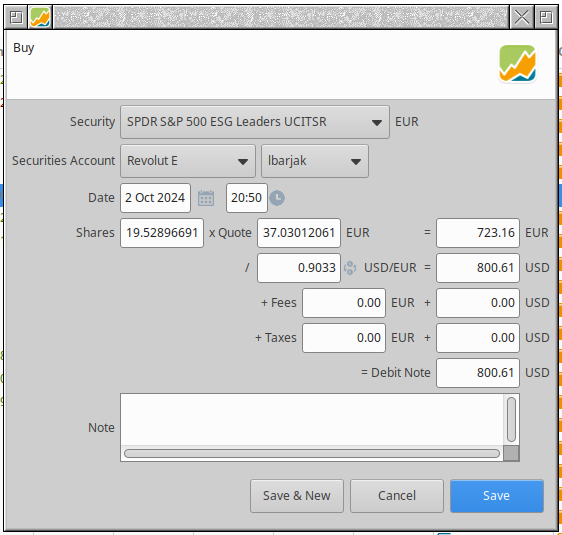562x535 pixels.
Task: Open the calendar date picker icon
Action: point(206,198)
